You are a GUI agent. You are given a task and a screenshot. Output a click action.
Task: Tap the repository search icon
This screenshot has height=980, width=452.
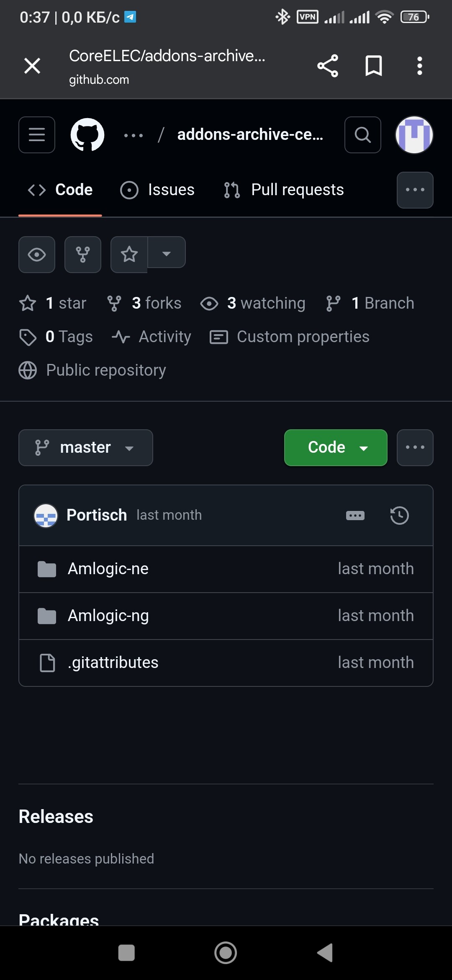[362, 135]
